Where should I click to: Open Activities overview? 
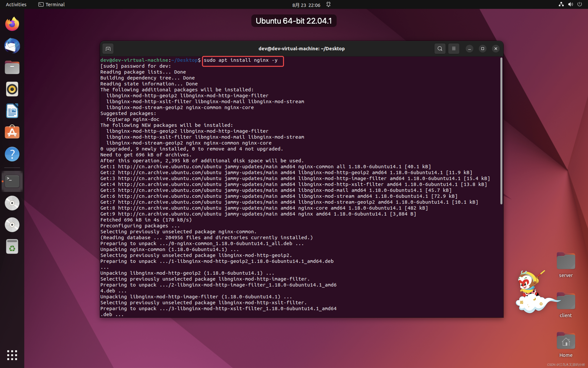tap(16, 4)
